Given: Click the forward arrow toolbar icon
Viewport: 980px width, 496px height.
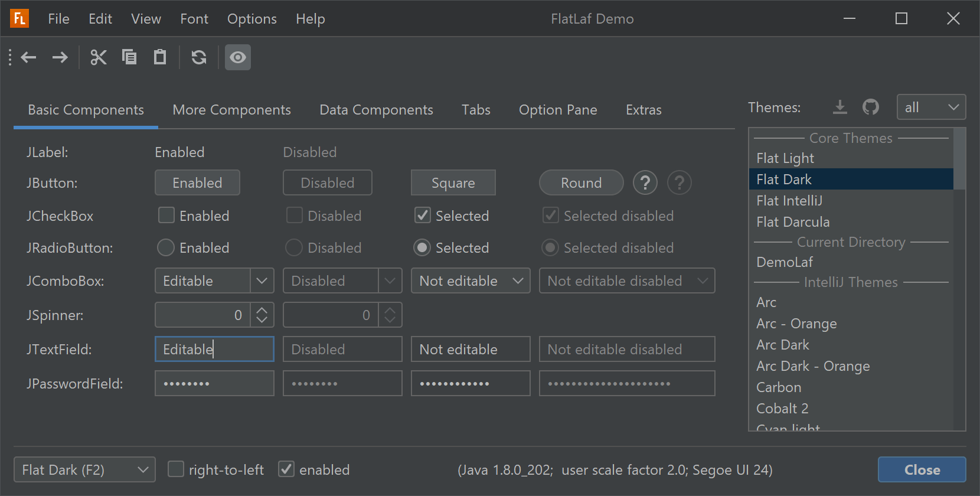Looking at the screenshot, I should click(60, 57).
